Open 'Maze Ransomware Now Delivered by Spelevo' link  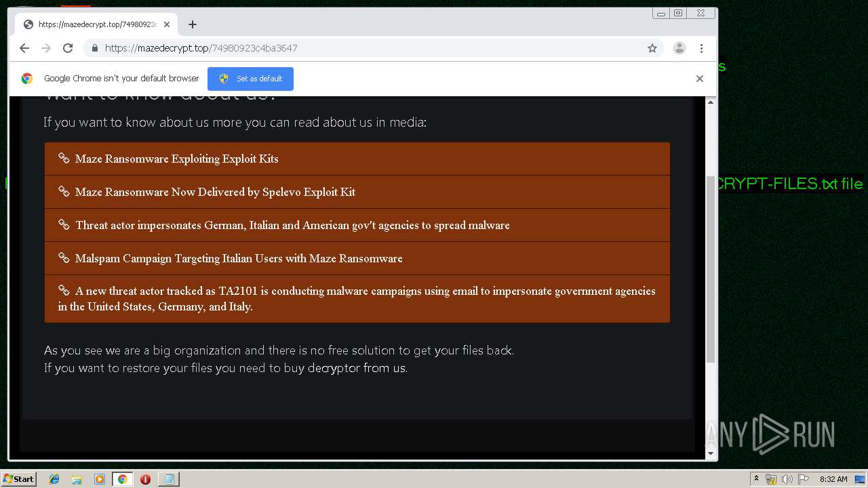pyautogui.click(x=216, y=192)
